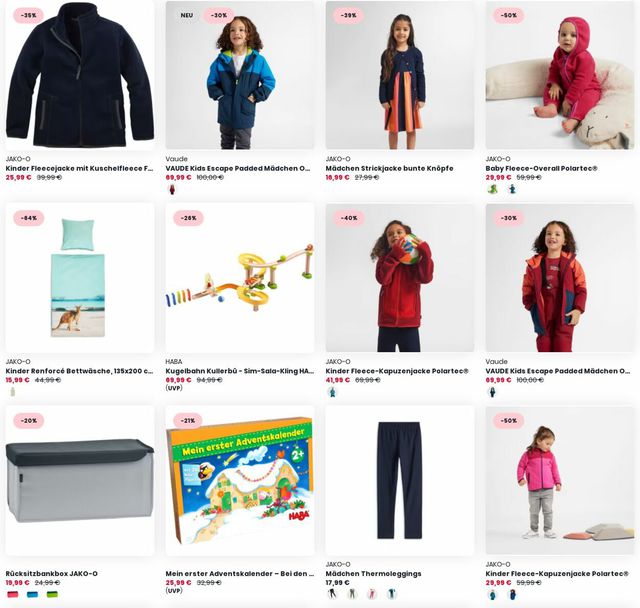Choose the red Rücksitzbankbox color
This screenshot has height=608, width=640.
click(x=13, y=594)
